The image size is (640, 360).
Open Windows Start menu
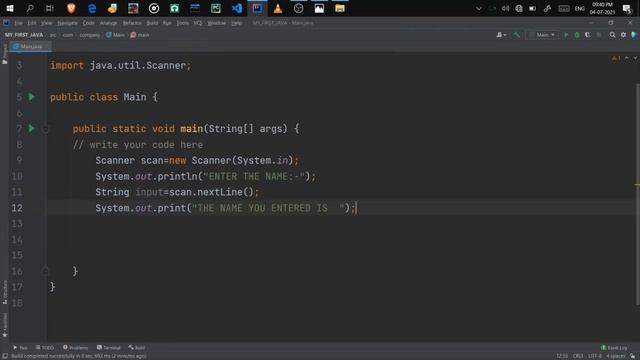9,8
